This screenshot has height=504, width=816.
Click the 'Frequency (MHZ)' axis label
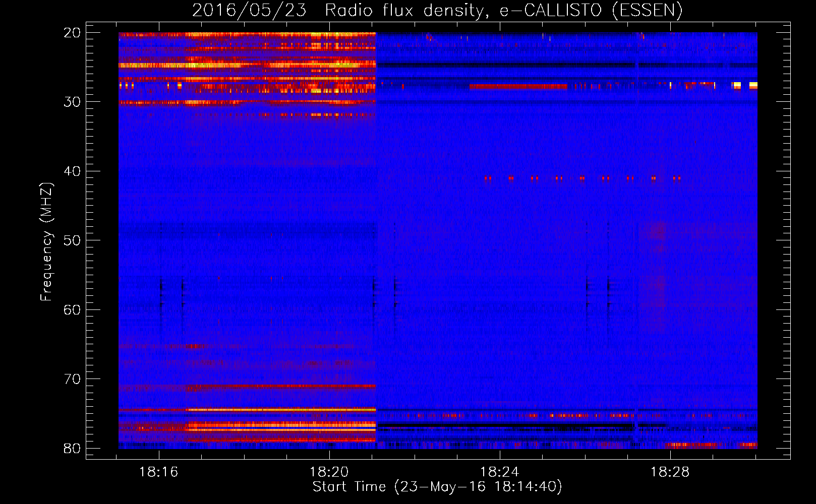pyautogui.click(x=46, y=242)
